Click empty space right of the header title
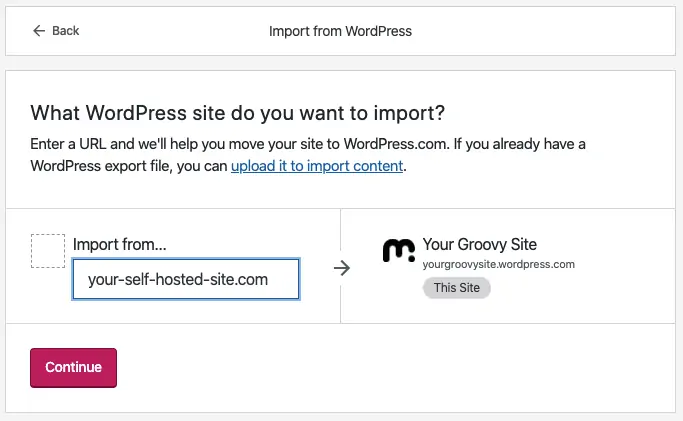683x421 pixels. click(550, 31)
